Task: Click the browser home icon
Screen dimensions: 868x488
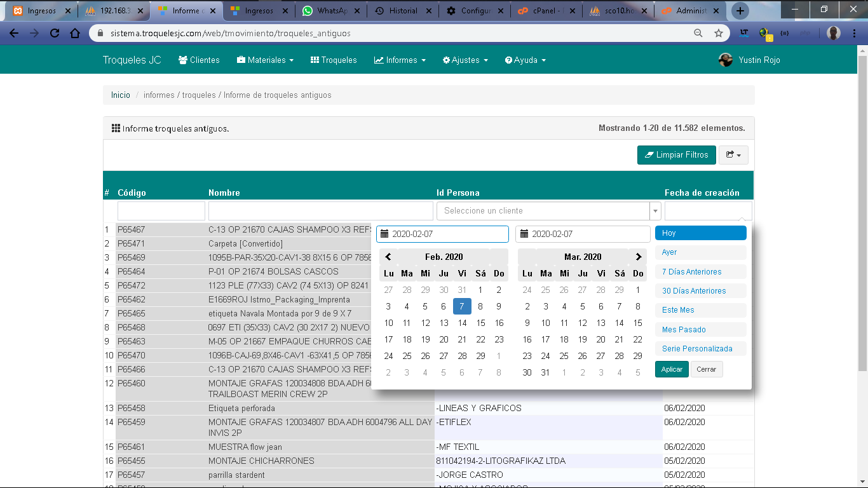Action: [75, 33]
